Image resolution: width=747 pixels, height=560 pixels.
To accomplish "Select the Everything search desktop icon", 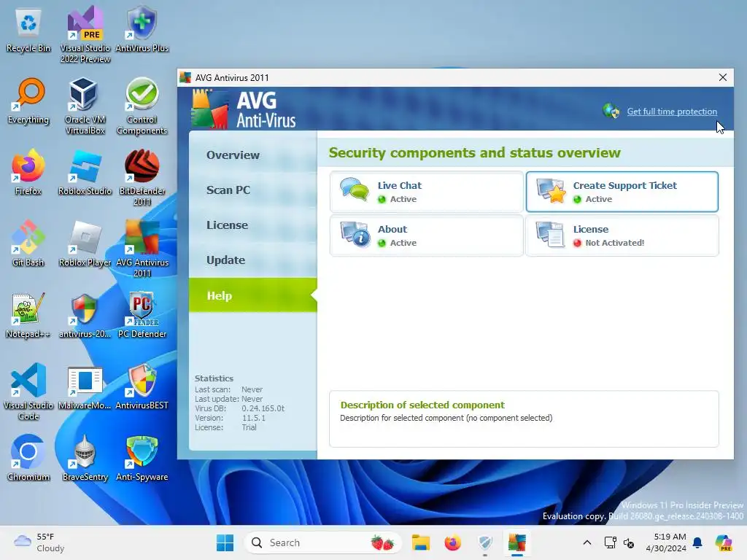I will click(x=28, y=101).
